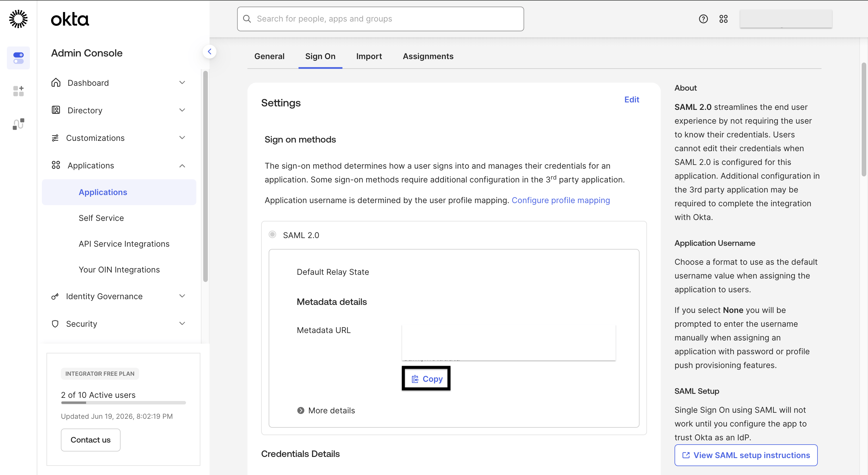Click the 'Updated Jun 19, 2026' timestamp

(117, 416)
